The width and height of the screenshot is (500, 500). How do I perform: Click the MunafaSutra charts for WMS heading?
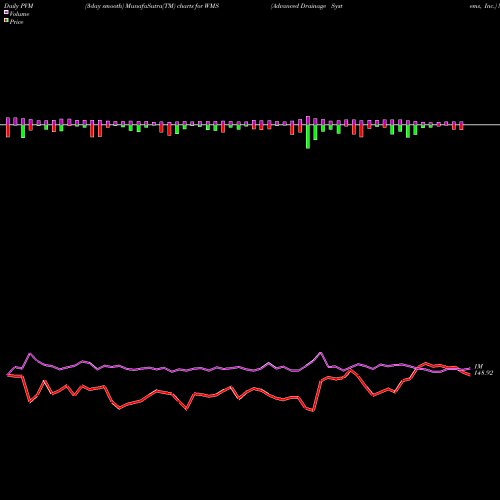[152, 6]
